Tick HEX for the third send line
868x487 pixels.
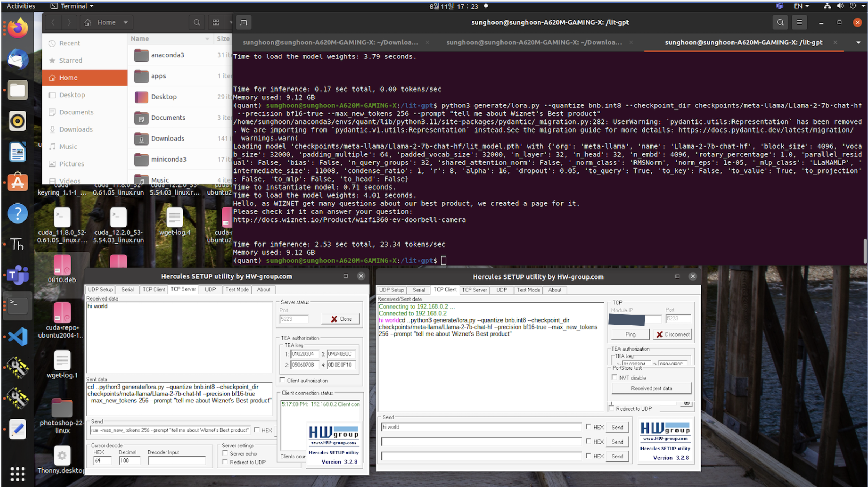tap(588, 456)
